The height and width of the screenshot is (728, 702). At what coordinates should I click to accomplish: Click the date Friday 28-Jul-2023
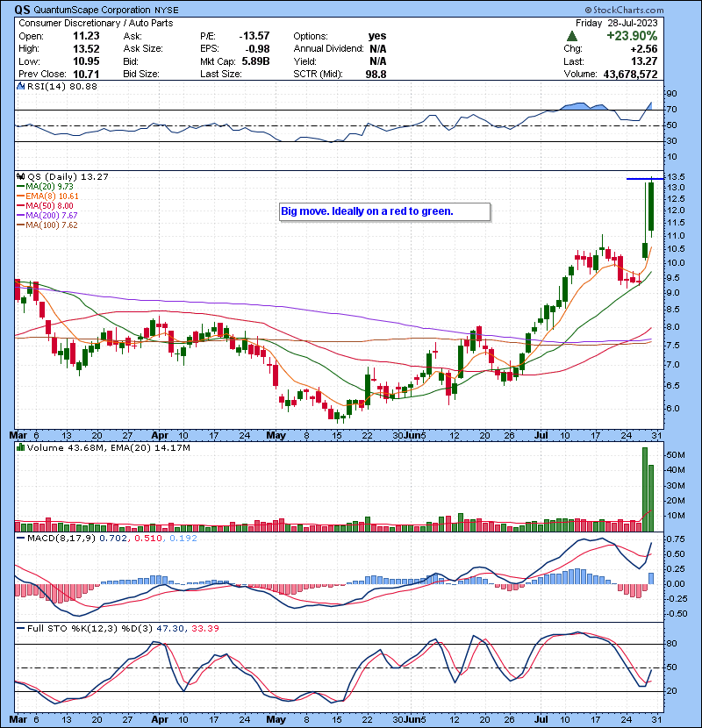[617, 23]
